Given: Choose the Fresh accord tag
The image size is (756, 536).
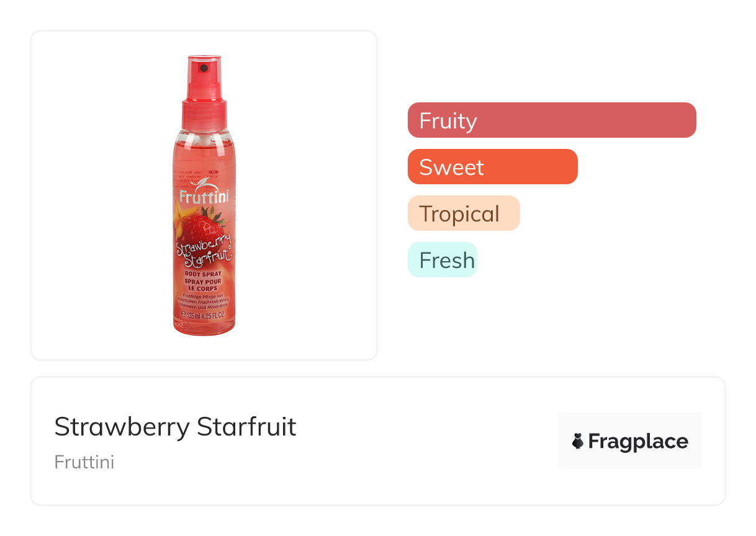Looking at the screenshot, I should pos(442,260).
